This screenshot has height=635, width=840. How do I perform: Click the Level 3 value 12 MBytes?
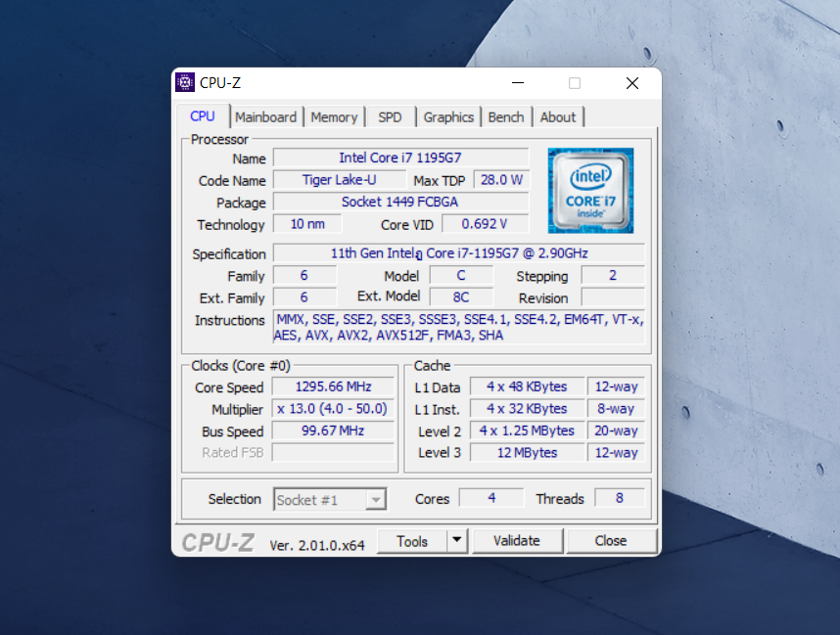click(527, 452)
